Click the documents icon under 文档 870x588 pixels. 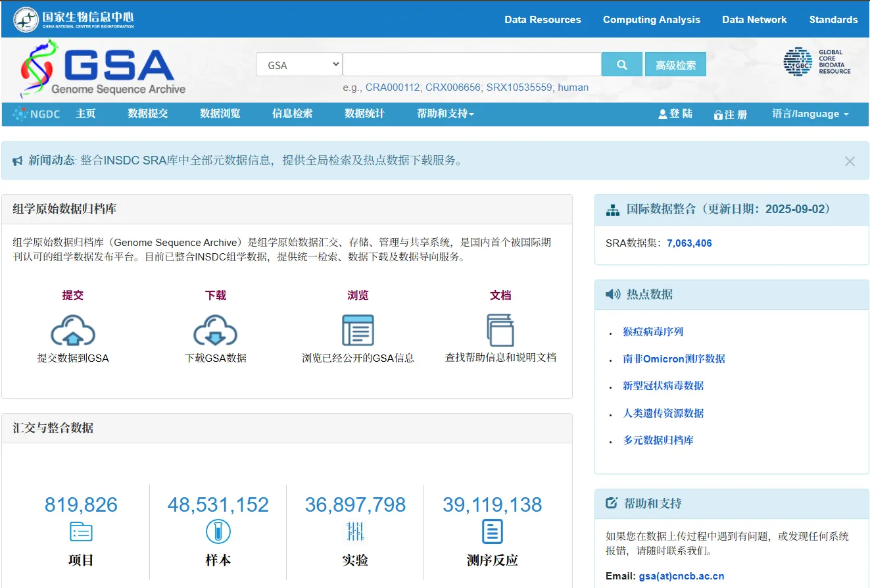tap(500, 330)
